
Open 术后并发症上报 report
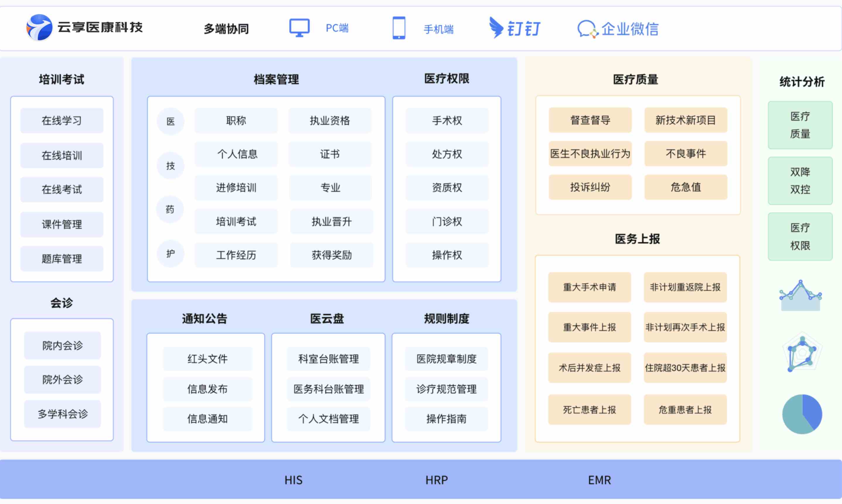[589, 368]
